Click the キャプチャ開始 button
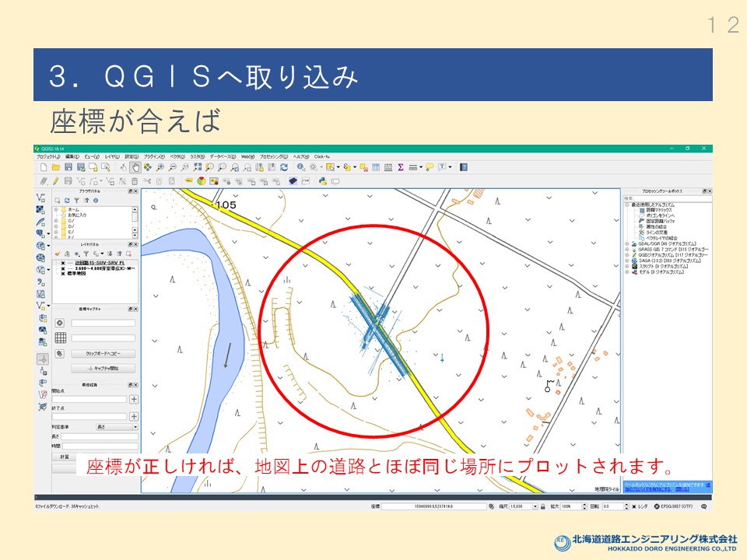Image resolution: width=747 pixels, height=560 pixels. [x=103, y=368]
